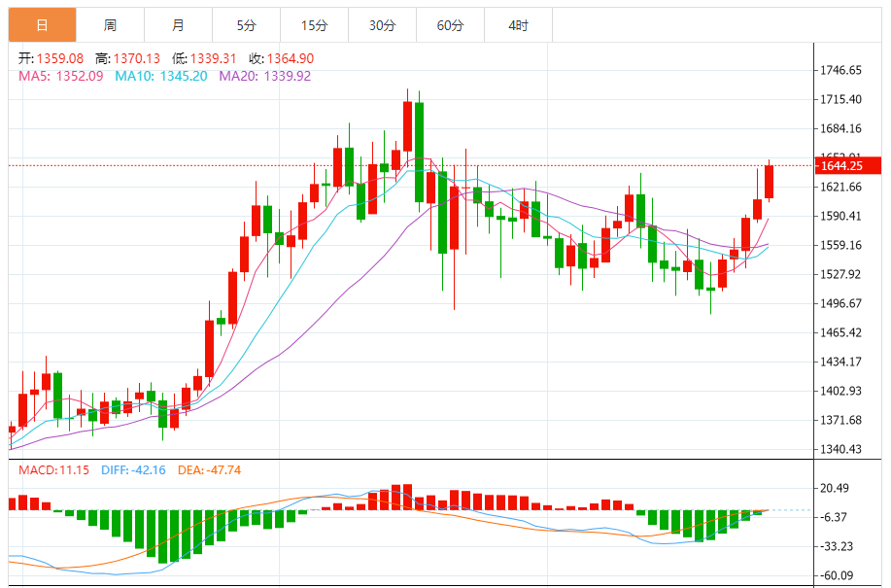Switch to the 4时 chart tab
Viewport: 891px width, 588px height.
click(x=518, y=25)
